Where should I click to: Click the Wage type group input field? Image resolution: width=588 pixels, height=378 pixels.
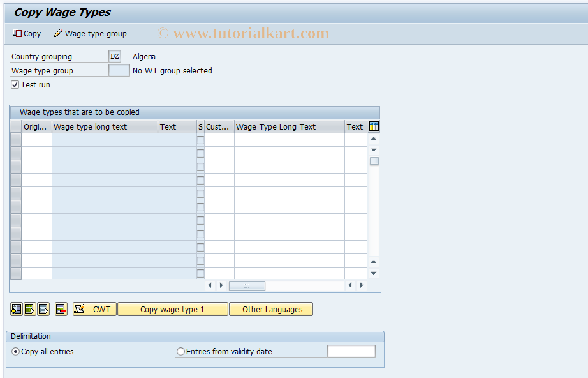click(x=119, y=70)
